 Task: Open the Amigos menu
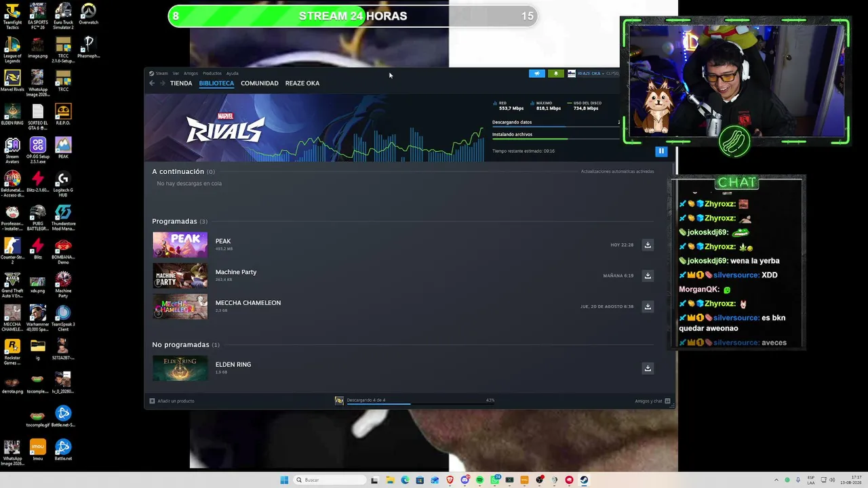191,73
